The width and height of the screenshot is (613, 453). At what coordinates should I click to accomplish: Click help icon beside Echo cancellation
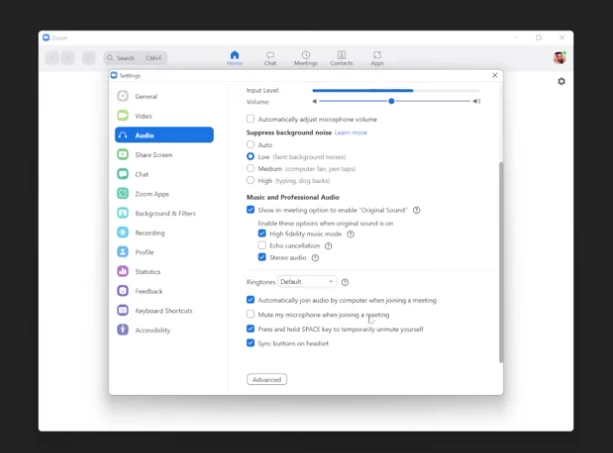click(x=328, y=246)
